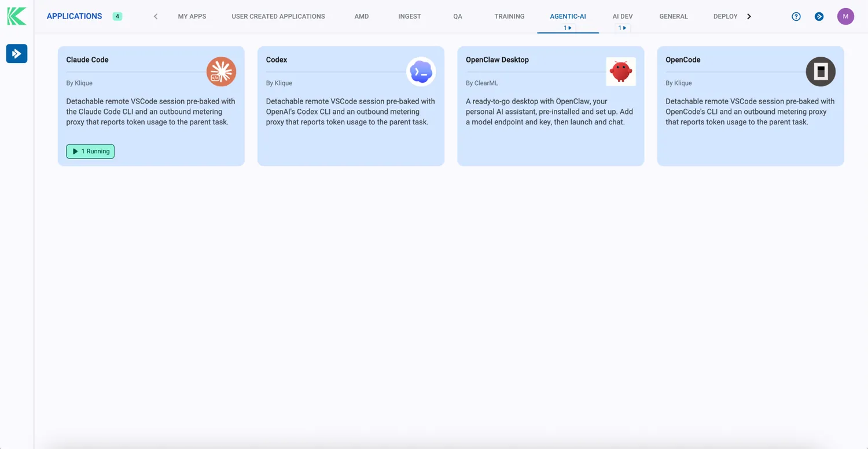Viewport: 868px width, 449px height.
Task: Open the QA tab
Action: (x=458, y=16)
